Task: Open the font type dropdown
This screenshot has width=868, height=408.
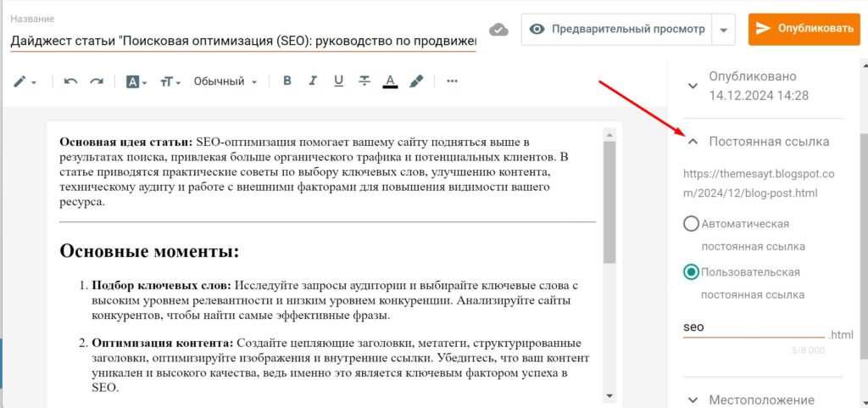Action: coord(136,82)
